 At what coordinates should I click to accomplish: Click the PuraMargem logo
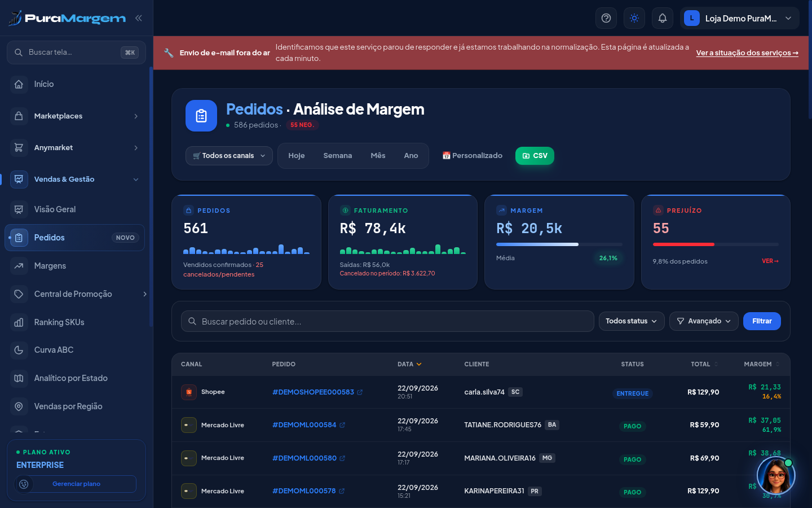(x=67, y=18)
